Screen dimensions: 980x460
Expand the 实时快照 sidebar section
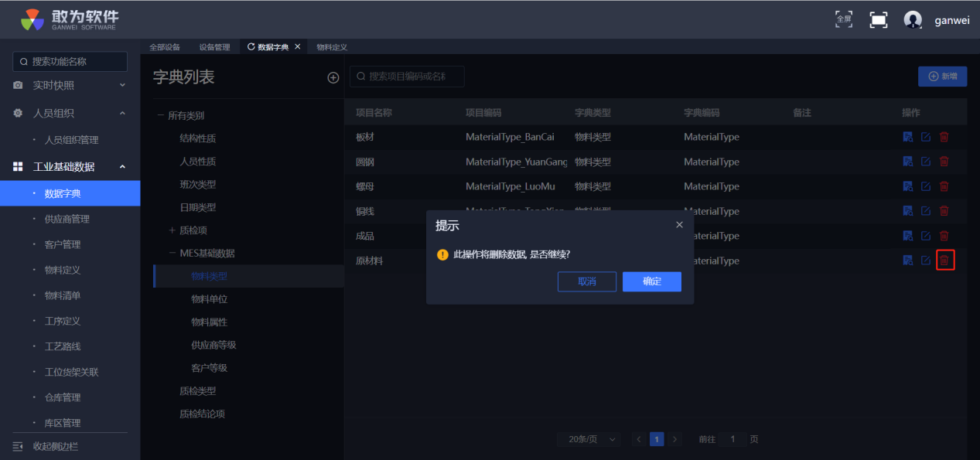(122, 86)
